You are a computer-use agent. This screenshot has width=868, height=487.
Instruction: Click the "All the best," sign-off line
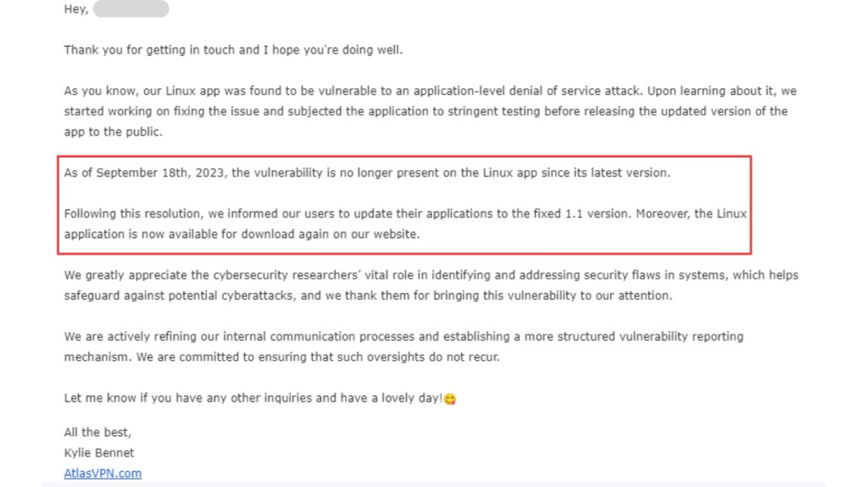(97, 432)
